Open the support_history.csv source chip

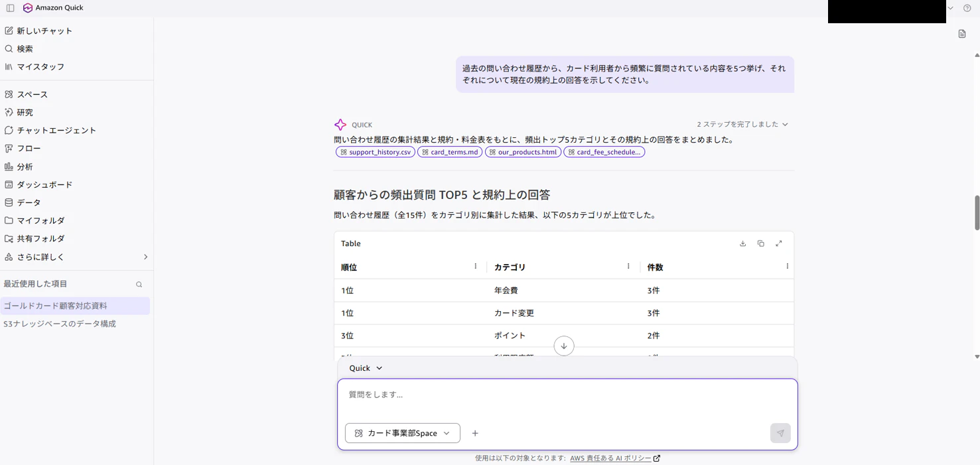(x=376, y=152)
